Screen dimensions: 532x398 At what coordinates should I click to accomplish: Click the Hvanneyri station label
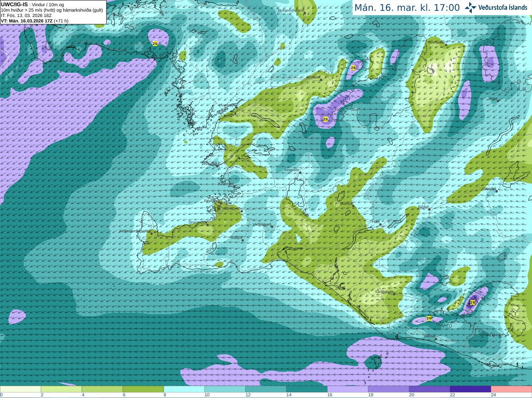pyautogui.click(x=227, y=105)
